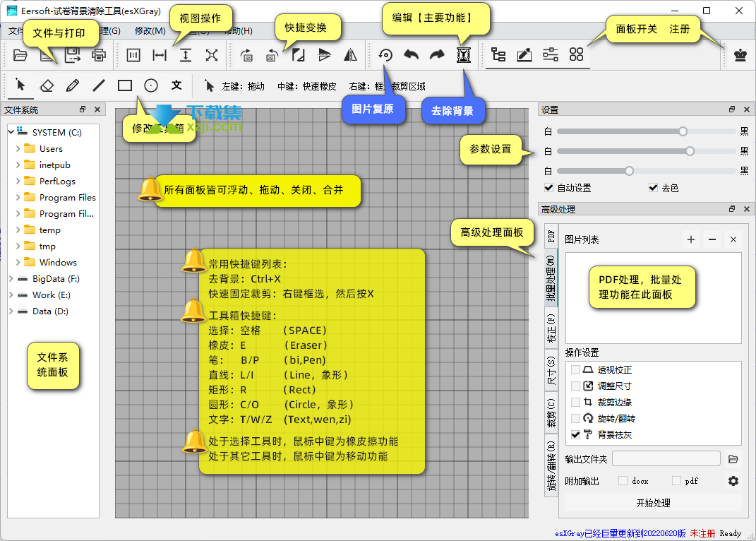Remove background with the hourglass icon
This screenshot has width=756, height=541.
point(463,55)
